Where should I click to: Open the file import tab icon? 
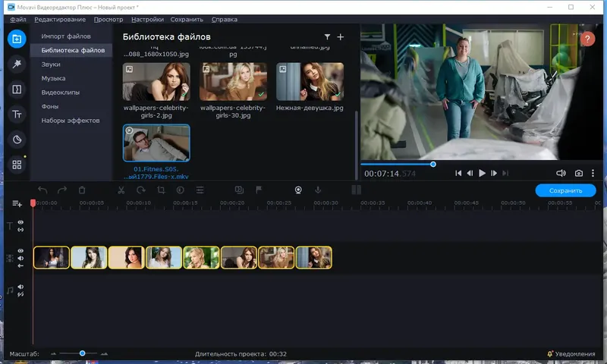coord(17,39)
